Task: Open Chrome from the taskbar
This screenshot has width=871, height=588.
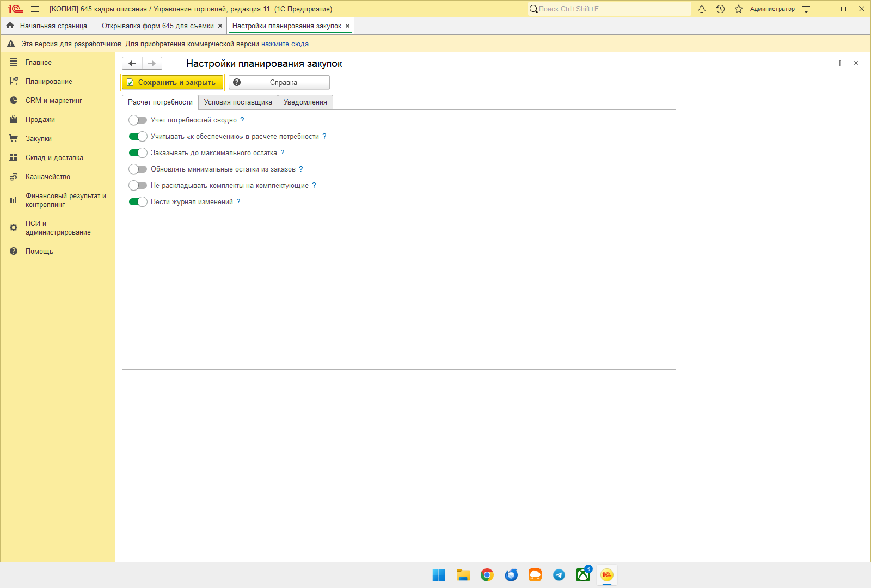Action: (x=487, y=575)
